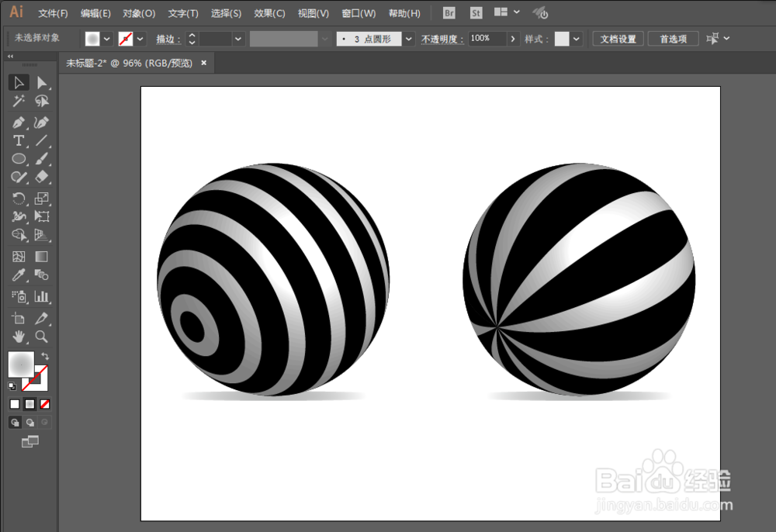Select the Paintbrush tool
776x532 pixels.
pyautogui.click(x=42, y=159)
